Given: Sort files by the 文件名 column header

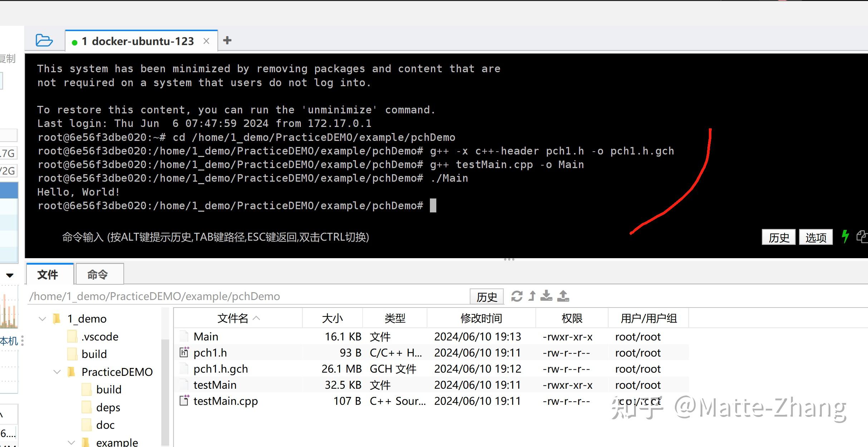Looking at the screenshot, I should [x=232, y=318].
